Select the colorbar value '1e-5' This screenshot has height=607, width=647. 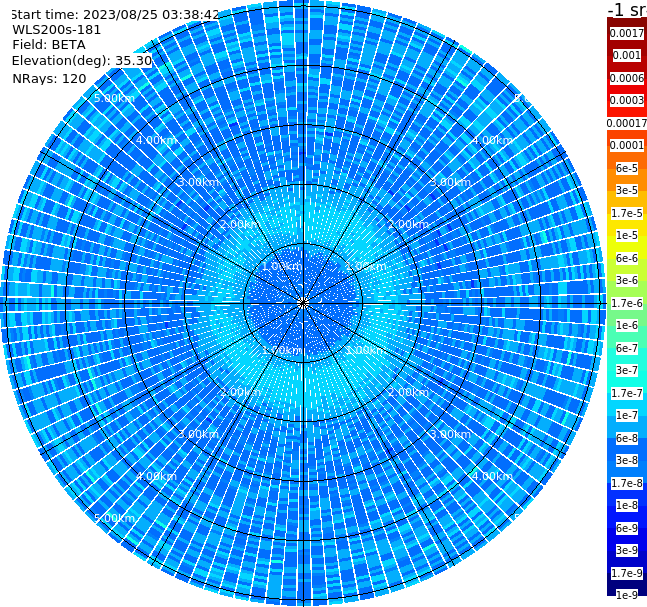point(627,235)
